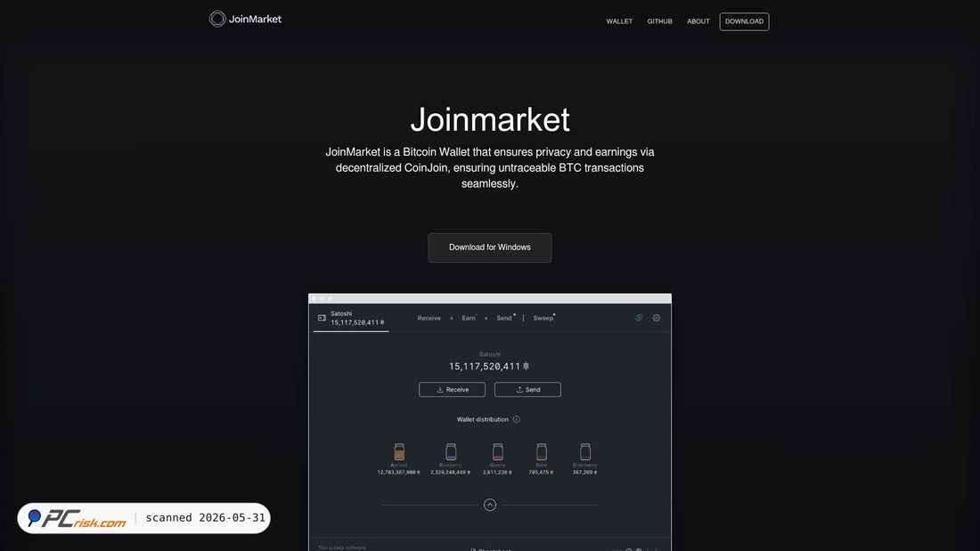This screenshot has width=980, height=551.
Task: Open the Sweep tab in wallet nav
Action: (543, 318)
